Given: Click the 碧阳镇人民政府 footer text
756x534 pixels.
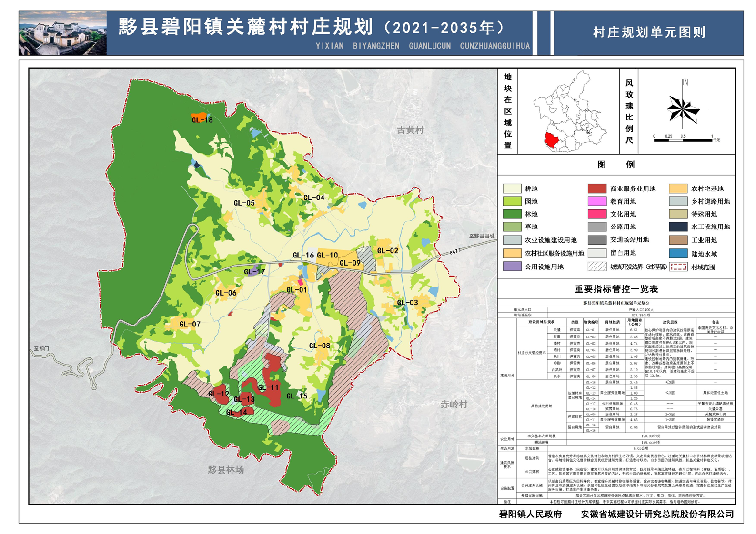Looking at the screenshot, I should tap(530, 514).
